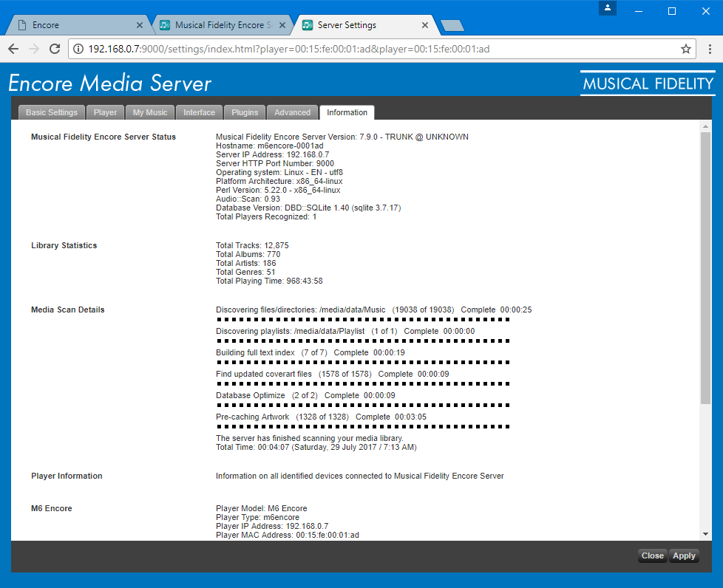
Task: Click the Apply button
Action: [684, 555]
